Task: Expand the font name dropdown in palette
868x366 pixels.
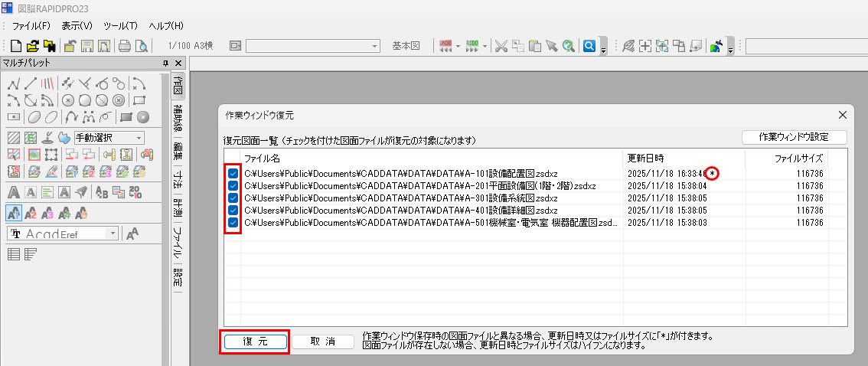Action: coord(113,234)
